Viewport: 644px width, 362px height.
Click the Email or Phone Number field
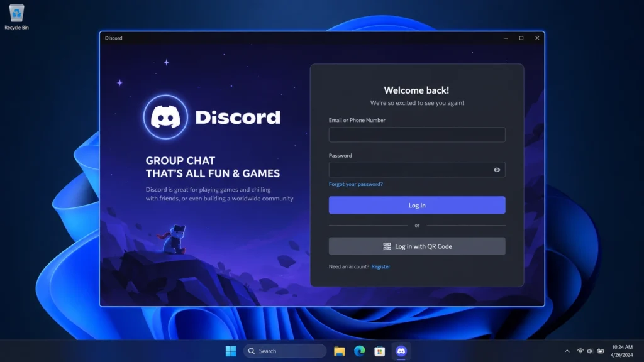point(417,134)
